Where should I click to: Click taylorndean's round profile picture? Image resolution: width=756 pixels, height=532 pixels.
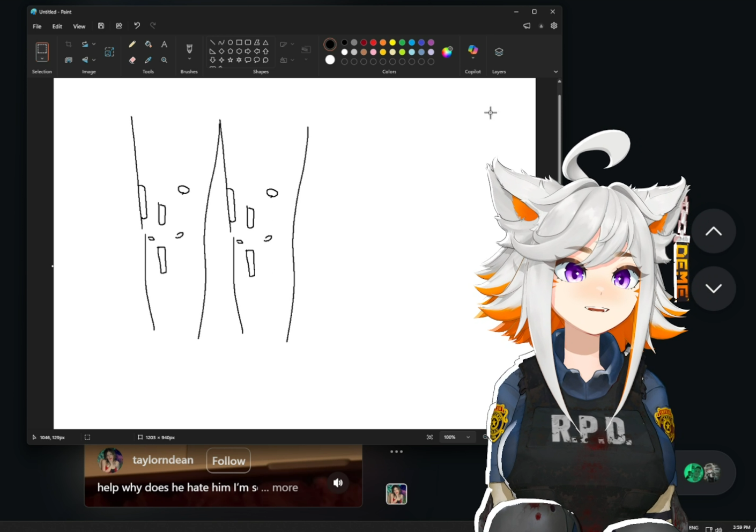coord(110,461)
